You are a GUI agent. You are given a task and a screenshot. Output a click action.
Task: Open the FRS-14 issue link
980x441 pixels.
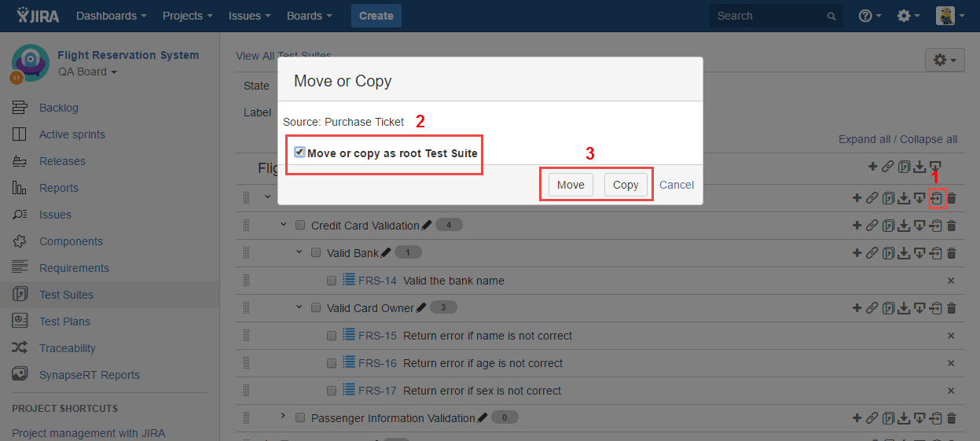pos(377,281)
